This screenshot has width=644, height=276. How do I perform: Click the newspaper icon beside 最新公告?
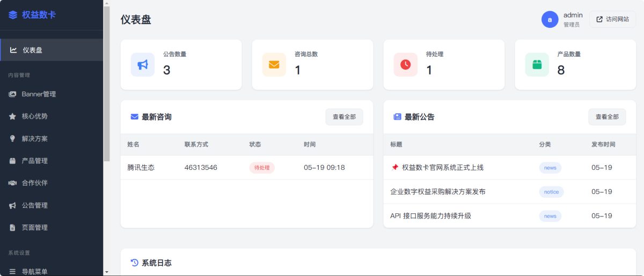tap(398, 117)
